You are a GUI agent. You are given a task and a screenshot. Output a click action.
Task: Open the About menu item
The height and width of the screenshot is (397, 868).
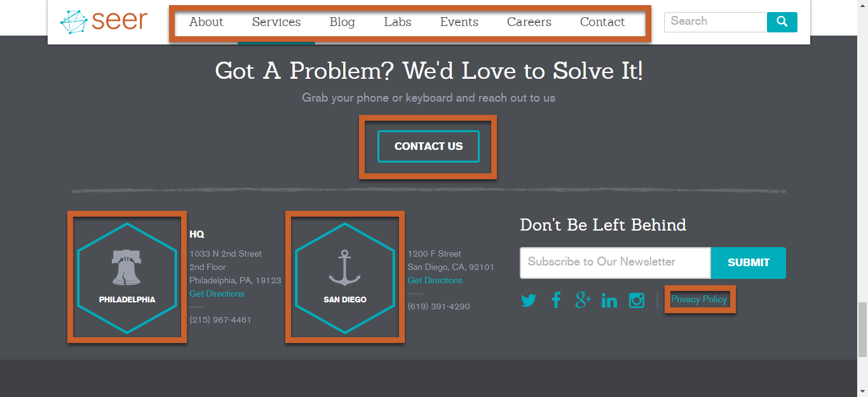click(x=206, y=22)
